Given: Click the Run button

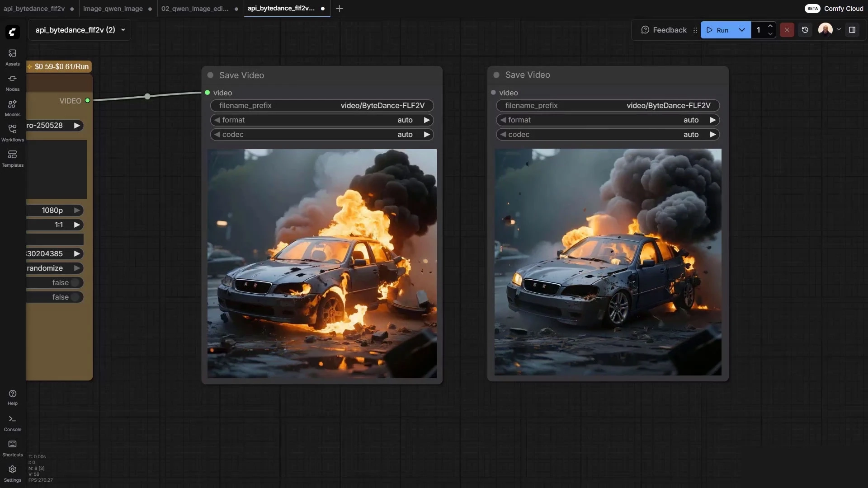Looking at the screenshot, I should 717,30.
